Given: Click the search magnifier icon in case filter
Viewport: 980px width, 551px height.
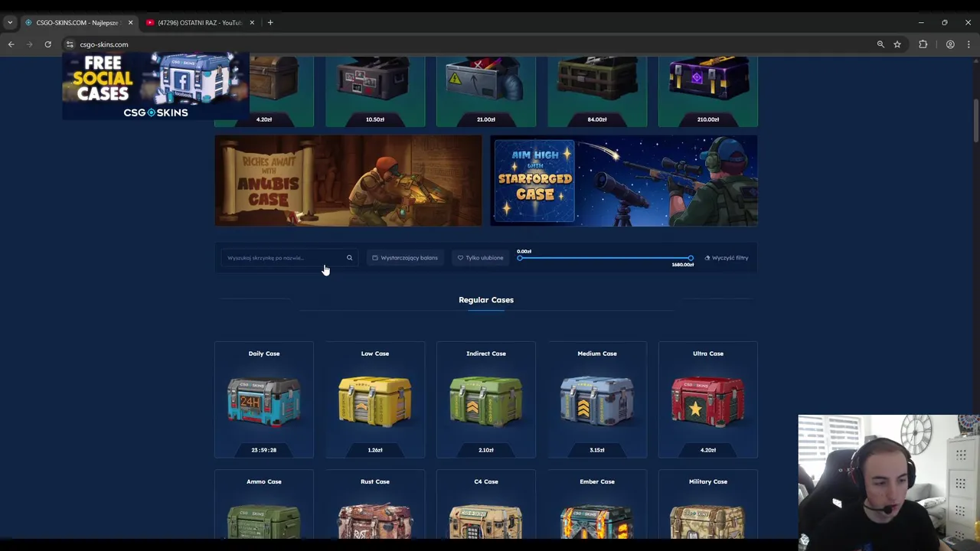Looking at the screenshot, I should coord(349,258).
